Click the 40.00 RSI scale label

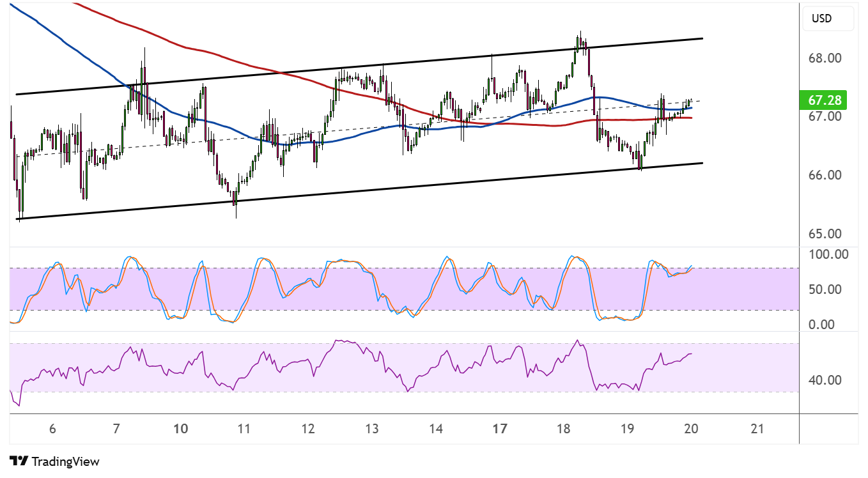tap(825, 380)
